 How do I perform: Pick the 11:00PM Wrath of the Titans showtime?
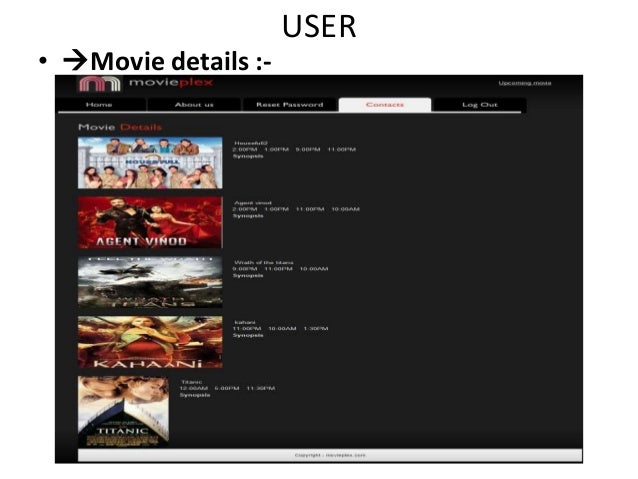point(278,269)
